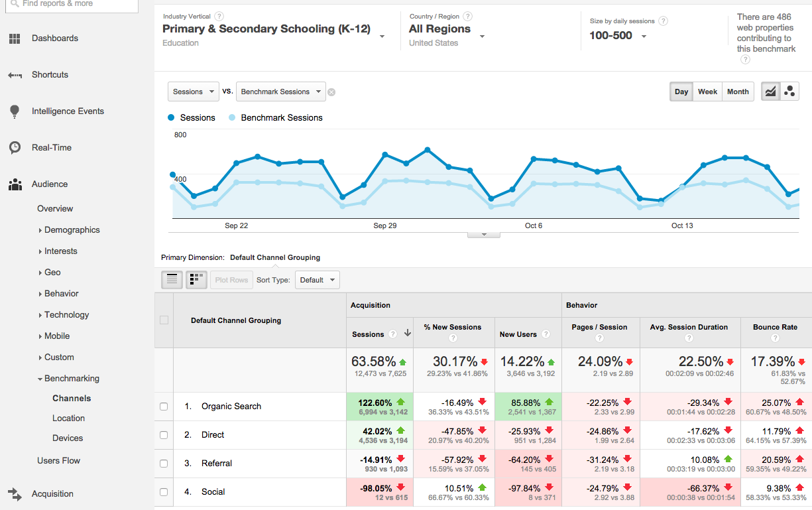Check the Organic Search row checkbox
This screenshot has width=812, height=510.
[x=164, y=406]
